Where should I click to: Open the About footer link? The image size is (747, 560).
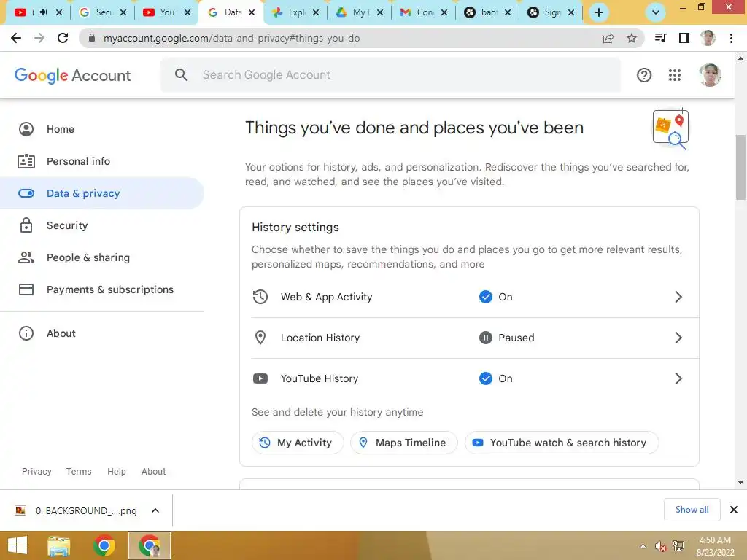point(153,472)
